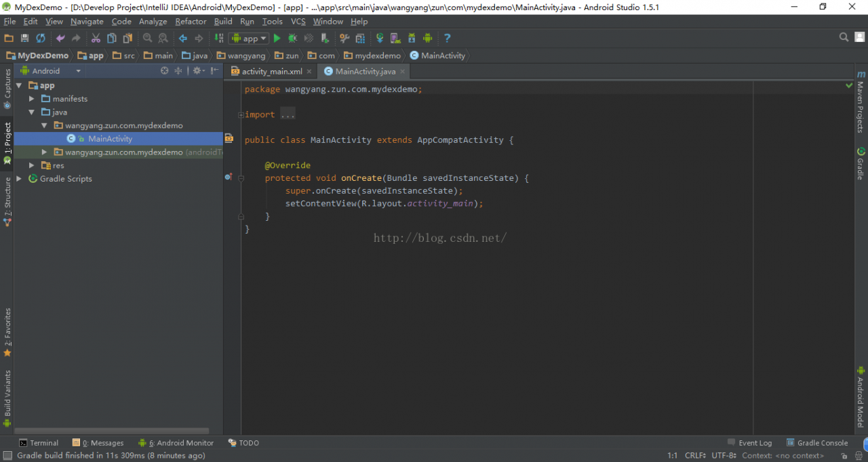Click the Save All toolbar icon
This screenshot has height=462, width=868.
[25, 39]
